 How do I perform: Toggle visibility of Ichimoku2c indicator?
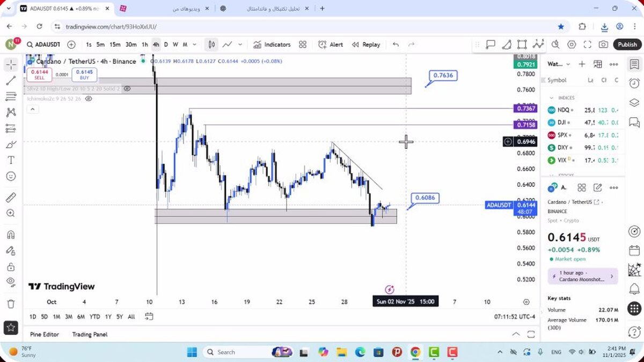(89, 99)
